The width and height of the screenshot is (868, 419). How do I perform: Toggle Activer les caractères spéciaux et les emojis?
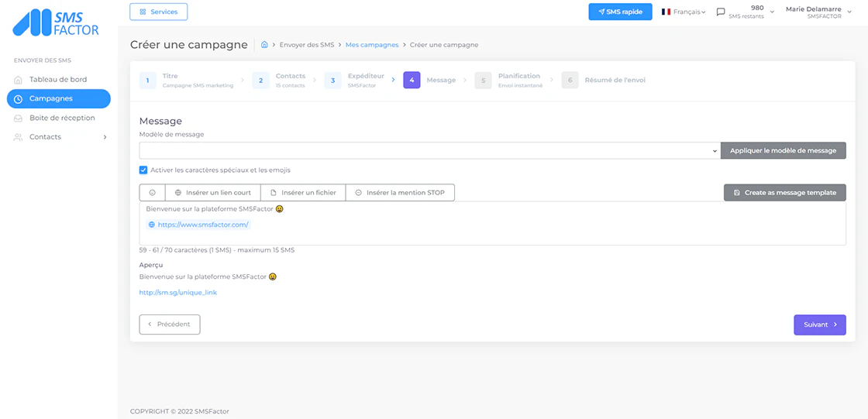(x=143, y=170)
